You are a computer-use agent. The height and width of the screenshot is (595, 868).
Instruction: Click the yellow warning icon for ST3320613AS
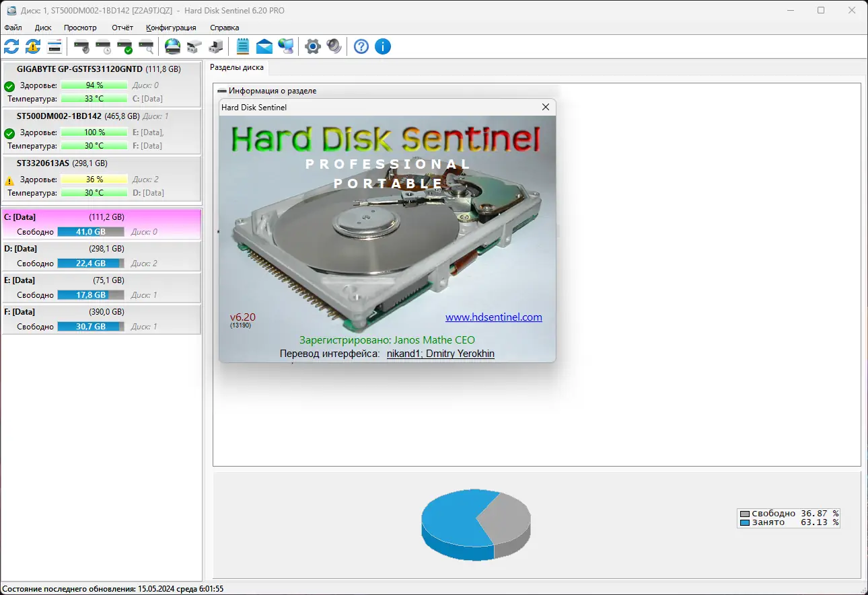9,180
